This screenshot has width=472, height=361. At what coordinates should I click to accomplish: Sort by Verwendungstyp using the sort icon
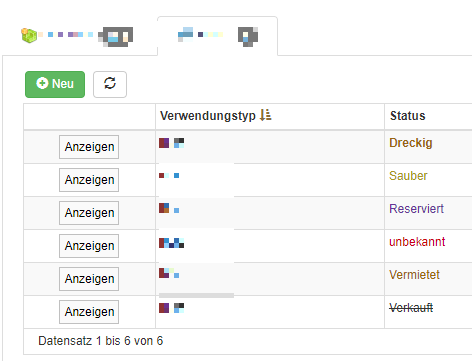[x=265, y=115]
